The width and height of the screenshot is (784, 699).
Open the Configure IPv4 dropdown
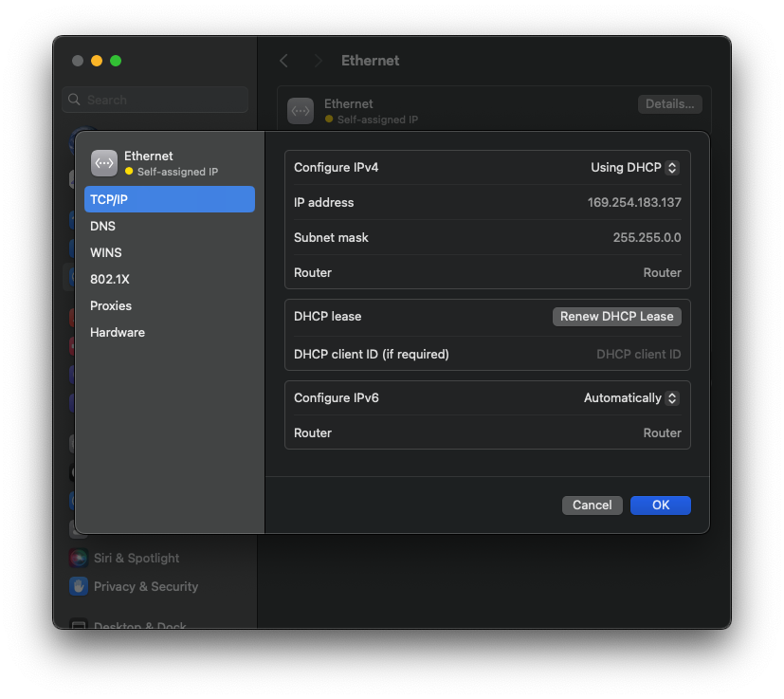pyautogui.click(x=634, y=168)
